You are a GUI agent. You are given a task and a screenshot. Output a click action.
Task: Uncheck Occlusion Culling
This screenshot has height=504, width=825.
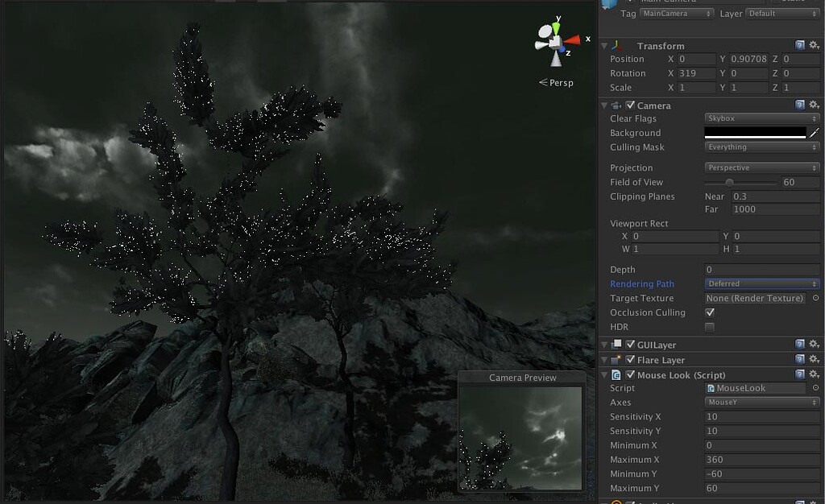pyautogui.click(x=708, y=312)
